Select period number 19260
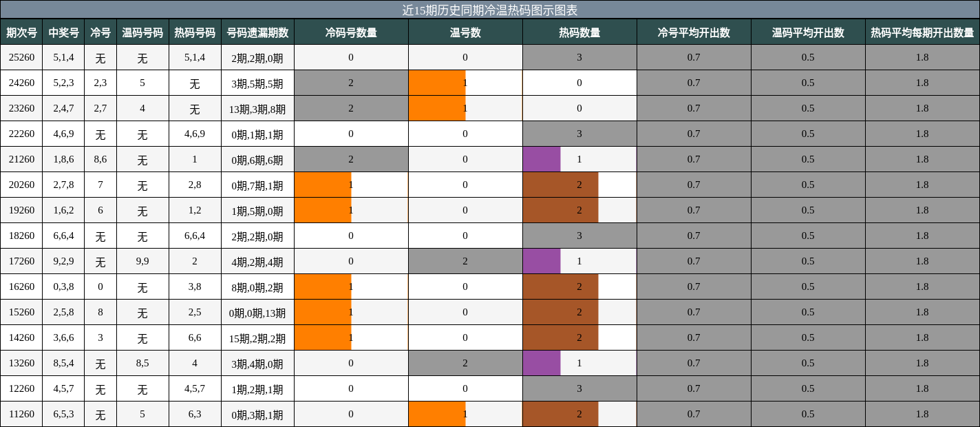980x427 pixels. (x=21, y=211)
